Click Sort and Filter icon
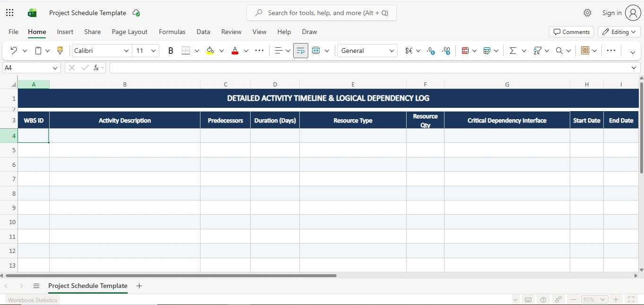 tap(537, 51)
